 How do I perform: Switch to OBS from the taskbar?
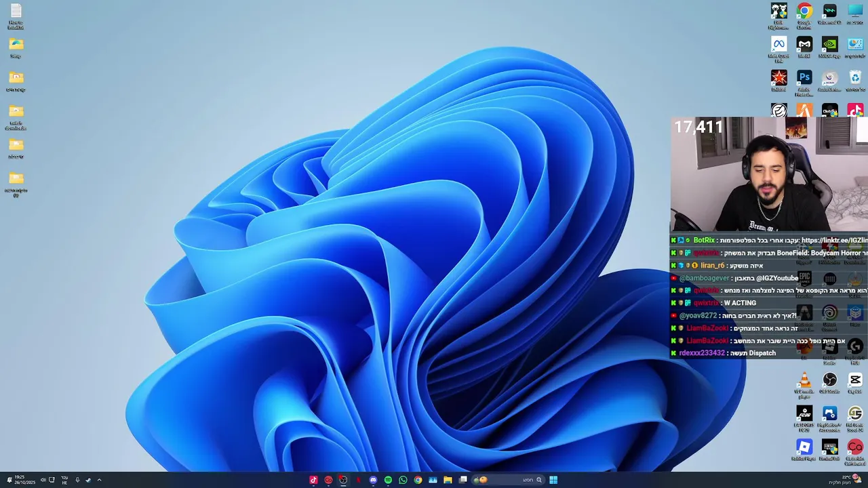click(343, 480)
